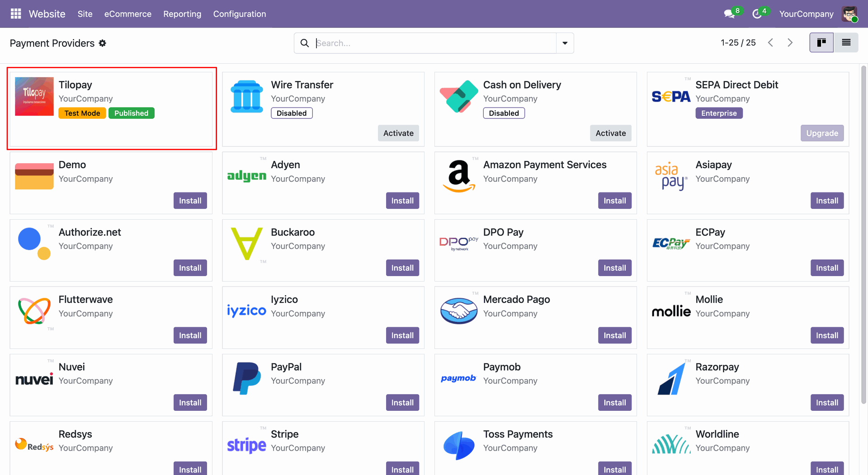Click the Tilopay logo

pos(34,96)
